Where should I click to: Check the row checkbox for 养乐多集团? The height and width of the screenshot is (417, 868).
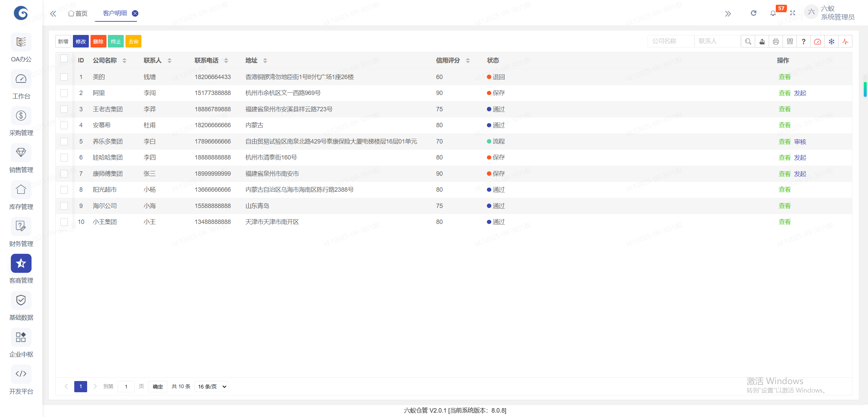tap(64, 141)
